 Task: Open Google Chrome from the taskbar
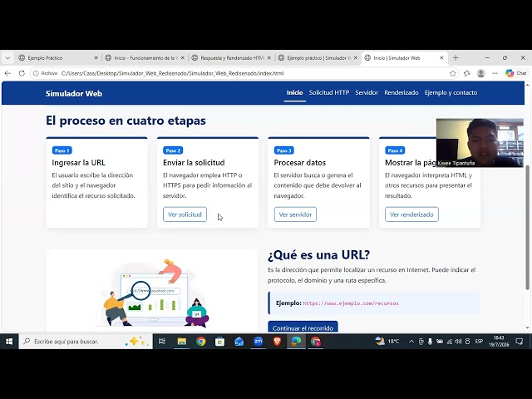201,342
